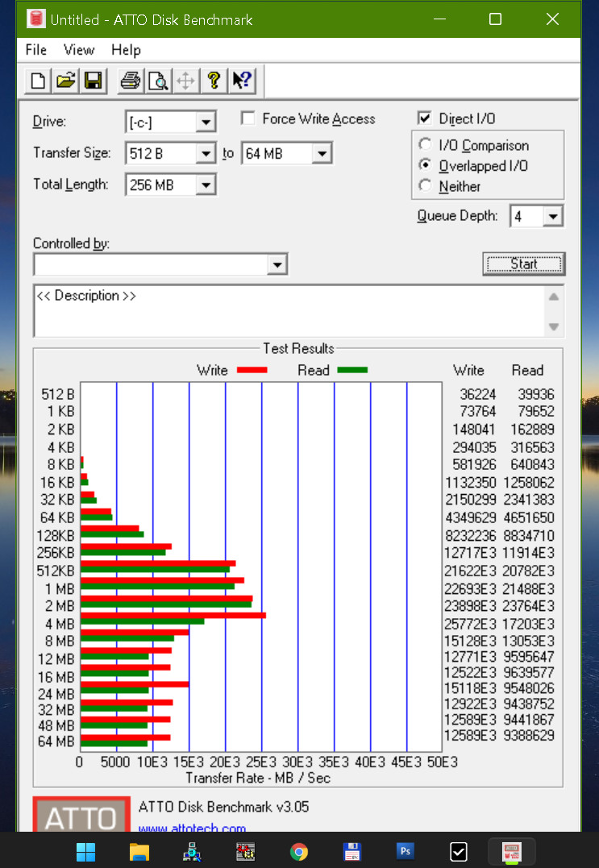Click the ATTO app icon in the title bar
599x868 pixels.
(x=36, y=19)
